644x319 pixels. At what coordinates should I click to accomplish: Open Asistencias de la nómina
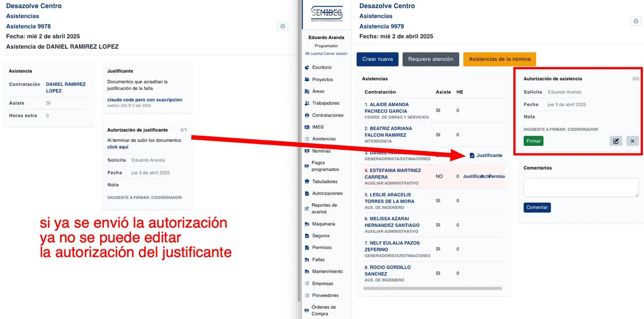pos(499,59)
